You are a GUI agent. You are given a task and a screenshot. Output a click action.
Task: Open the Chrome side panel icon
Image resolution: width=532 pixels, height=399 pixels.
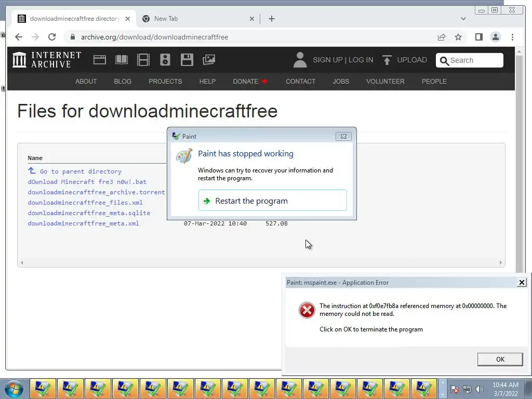[x=478, y=37]
